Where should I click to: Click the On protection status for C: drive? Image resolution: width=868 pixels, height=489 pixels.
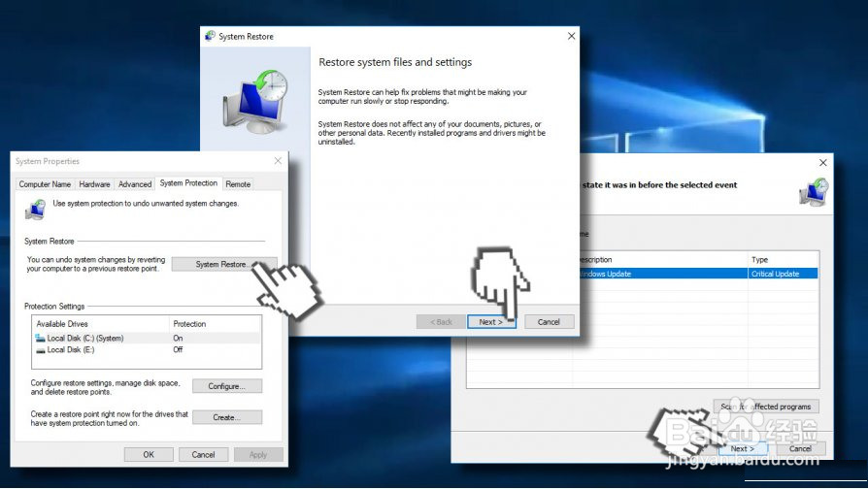pos(178,338)
